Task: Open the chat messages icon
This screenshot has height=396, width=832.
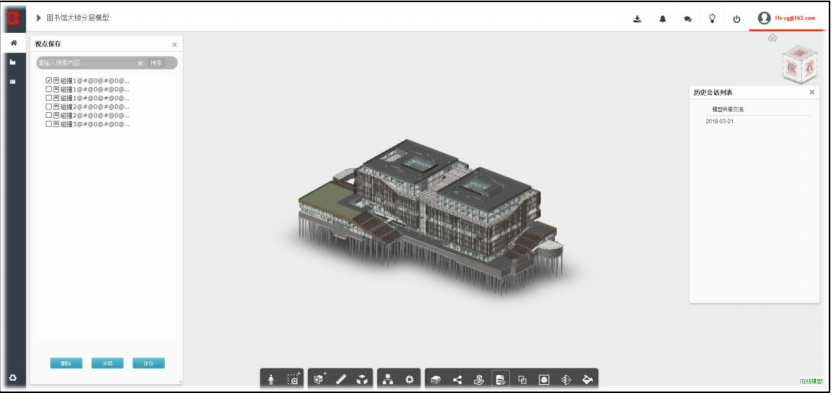Action: pyautogui.click(x=688, y=19)
